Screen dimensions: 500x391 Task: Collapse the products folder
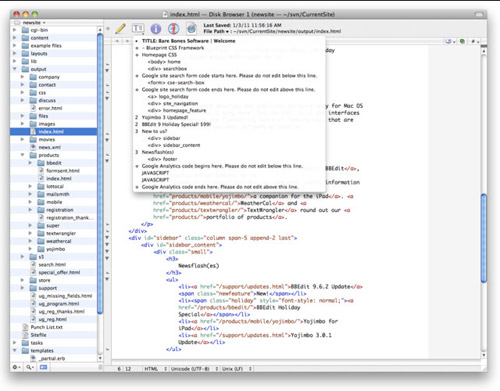point(22,155)
